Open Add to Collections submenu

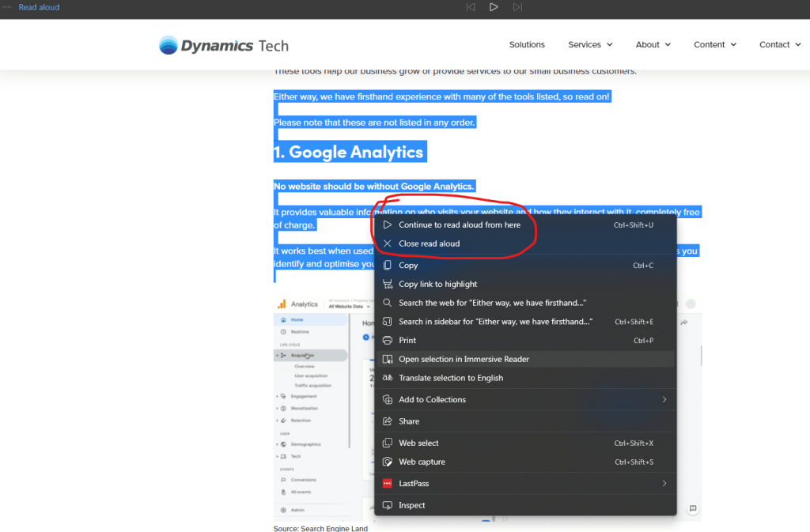(x=525, y=399)
